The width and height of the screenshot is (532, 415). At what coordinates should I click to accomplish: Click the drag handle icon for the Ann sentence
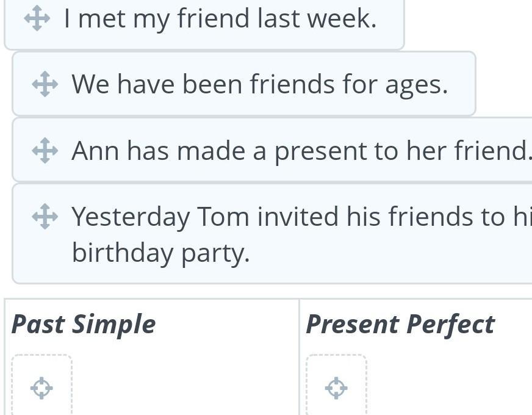(x=45, y=150)
